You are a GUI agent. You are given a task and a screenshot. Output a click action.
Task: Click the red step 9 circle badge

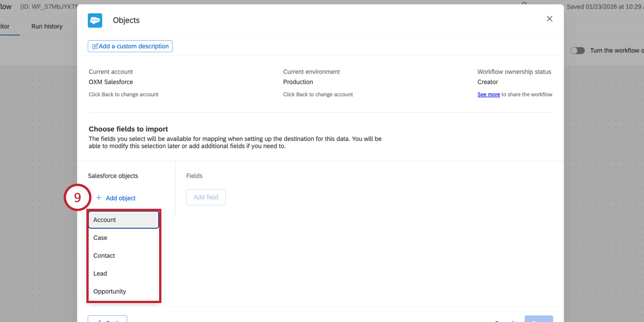[78, 197]
